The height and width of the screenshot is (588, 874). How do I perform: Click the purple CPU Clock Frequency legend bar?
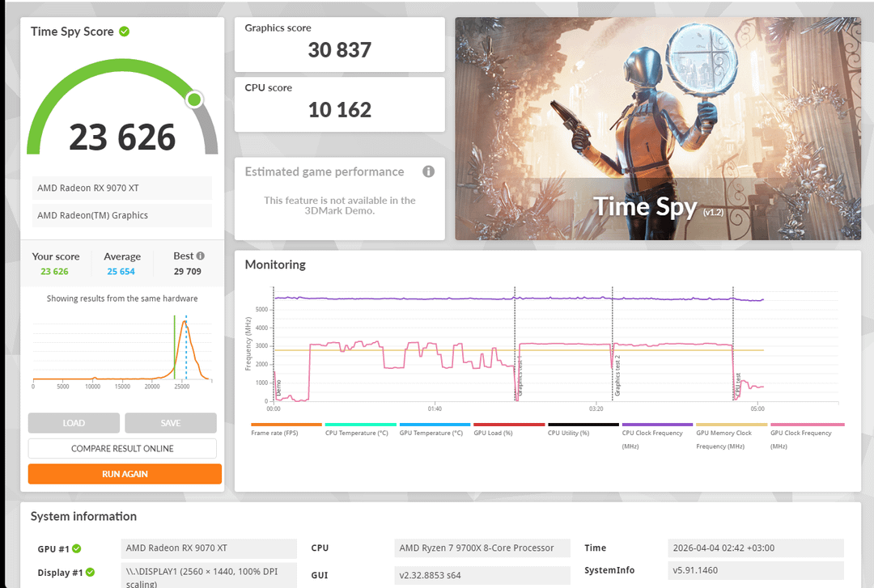click(657, 425)
